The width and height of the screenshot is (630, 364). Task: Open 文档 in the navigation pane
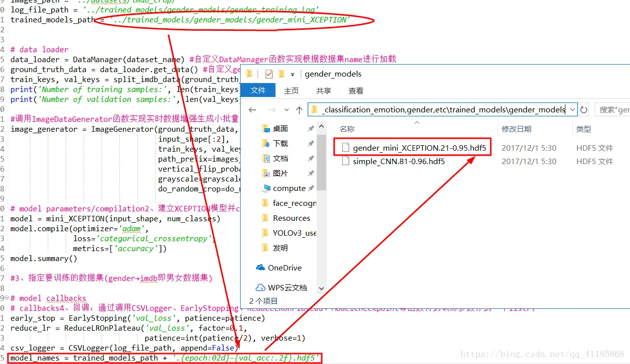pos(280,158)
